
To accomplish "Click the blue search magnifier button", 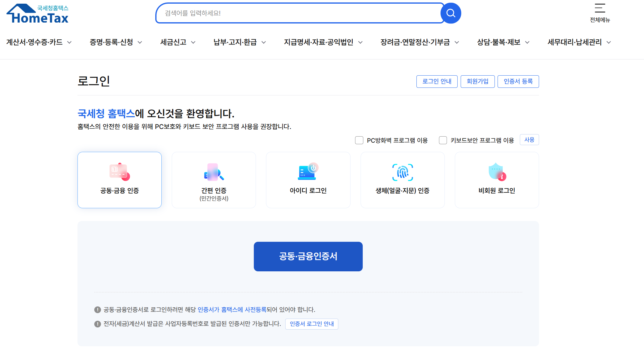I will [x=451, y=13].
